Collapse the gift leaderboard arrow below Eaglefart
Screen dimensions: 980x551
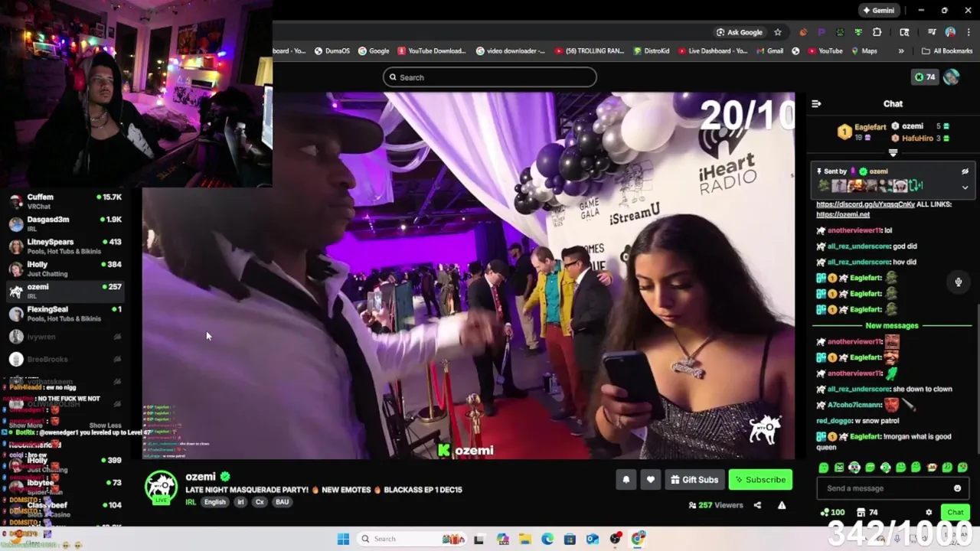pyautogui.click(x=893, y=153)
